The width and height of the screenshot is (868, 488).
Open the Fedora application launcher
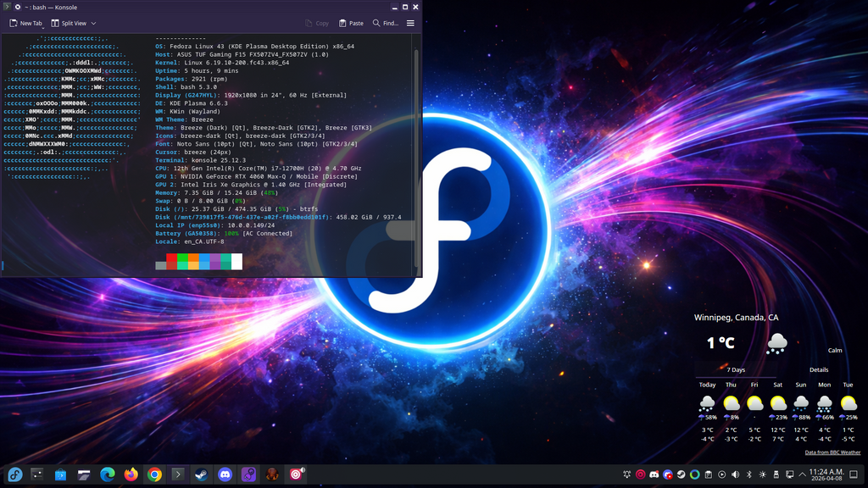point(15,474)
